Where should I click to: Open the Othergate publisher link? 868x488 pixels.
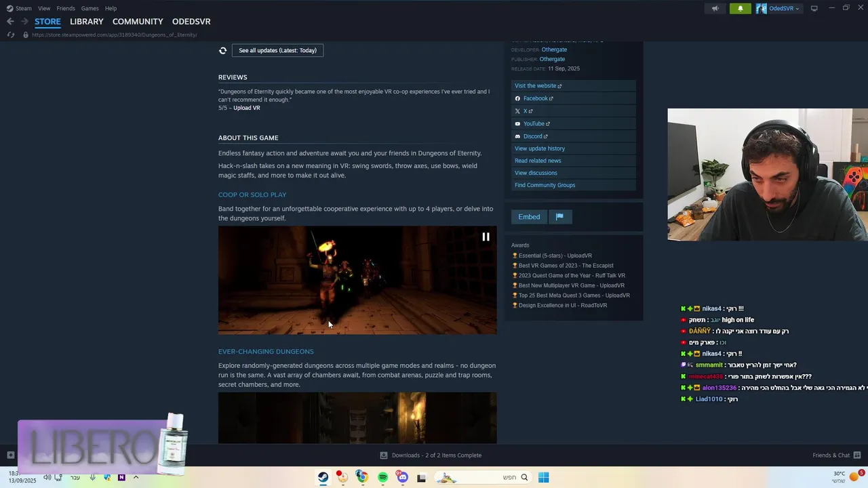point(552,59)
